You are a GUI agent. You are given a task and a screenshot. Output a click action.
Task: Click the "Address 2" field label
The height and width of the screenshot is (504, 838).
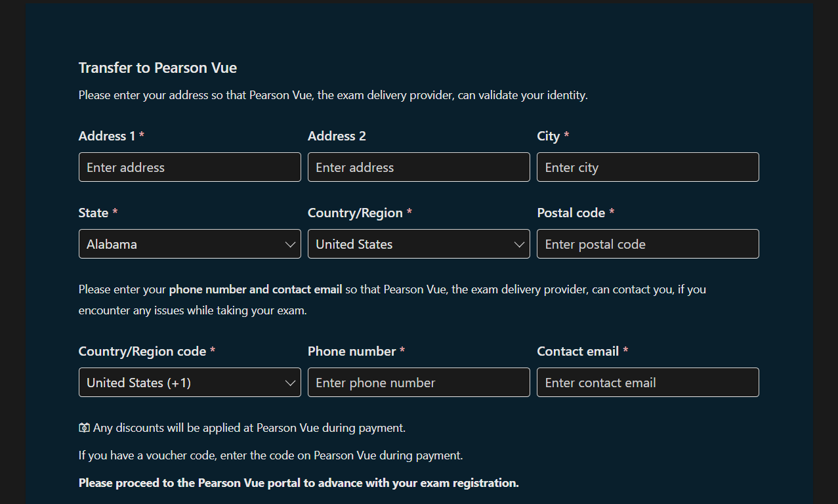click(337, 136)
